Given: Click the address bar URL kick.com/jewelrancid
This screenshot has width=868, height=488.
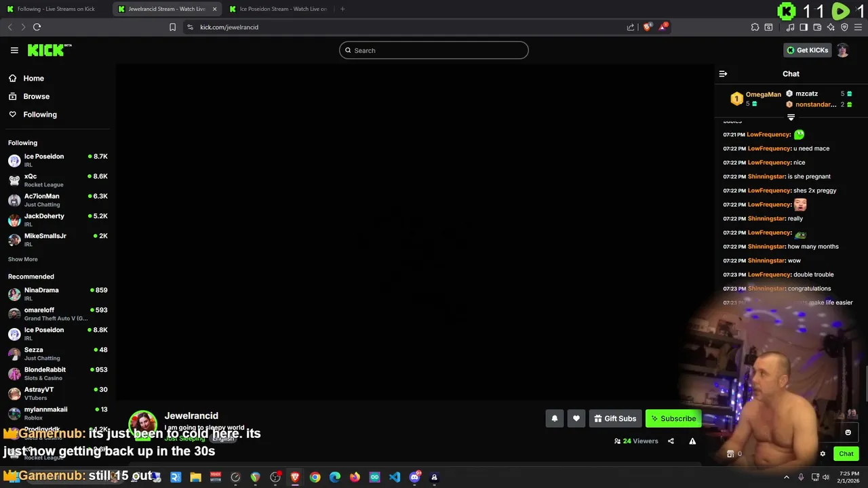Looking at the screenshot, I should coord(229,27).
